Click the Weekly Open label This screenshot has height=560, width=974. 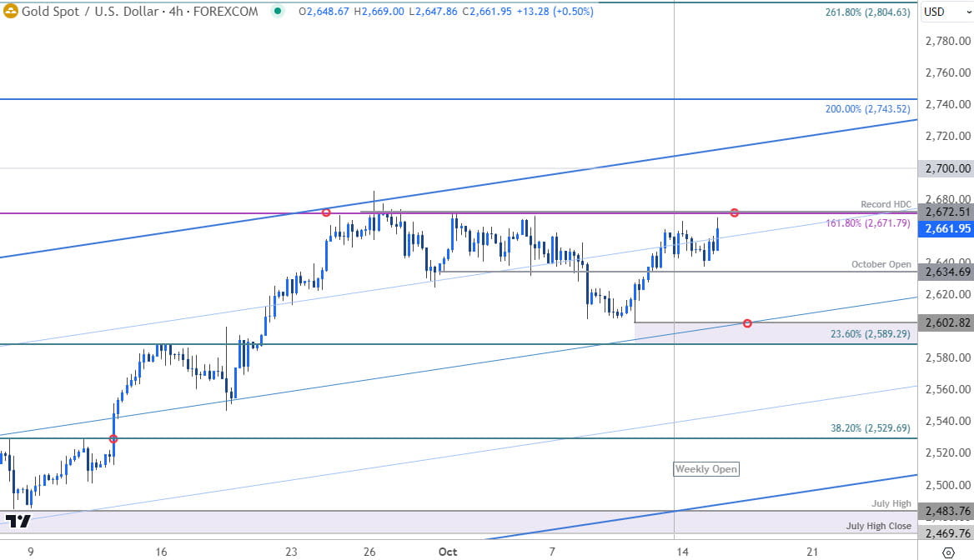click(x=706, y=469)
